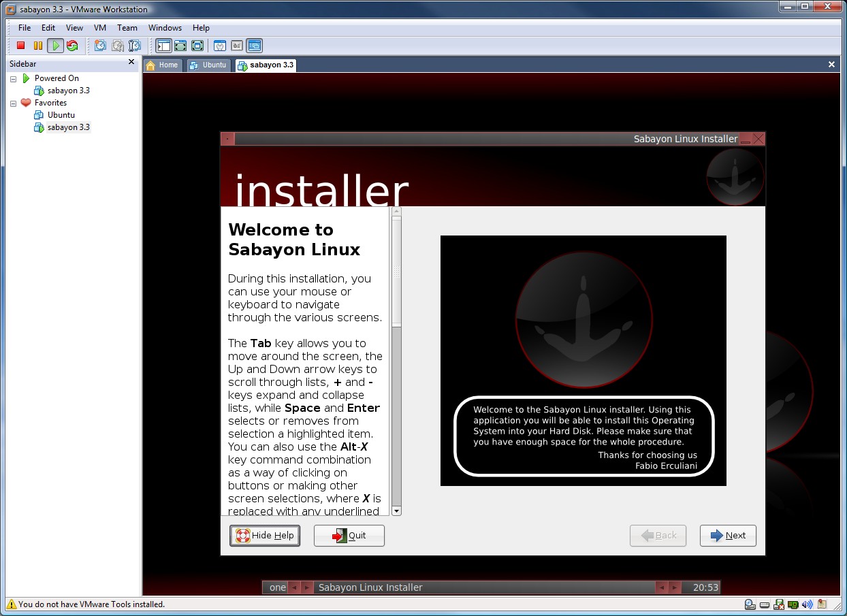847x616 pixels.
Task: Click the CD-ROM device status icon
Action: (750, 604)
